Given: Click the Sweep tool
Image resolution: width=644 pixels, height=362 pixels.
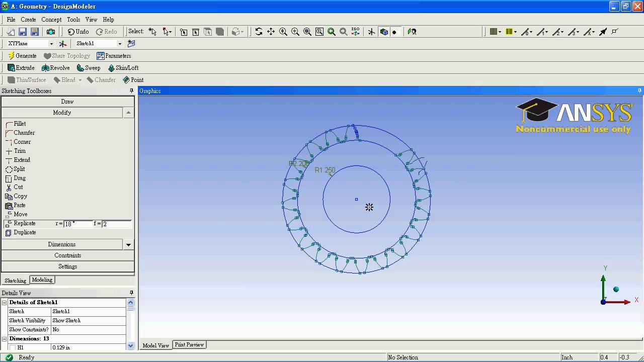Looking at the screenshot, I should [89, 68].
